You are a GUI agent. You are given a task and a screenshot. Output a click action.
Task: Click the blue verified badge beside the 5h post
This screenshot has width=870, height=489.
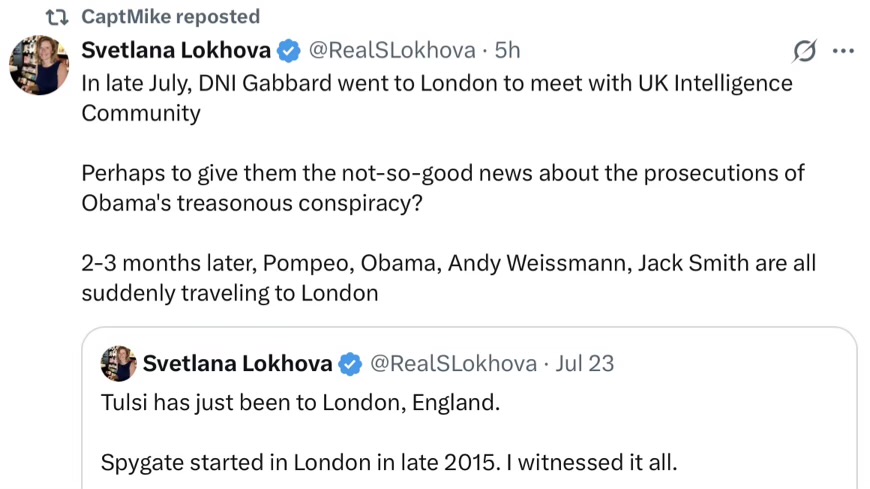click(x=287, y=50)
